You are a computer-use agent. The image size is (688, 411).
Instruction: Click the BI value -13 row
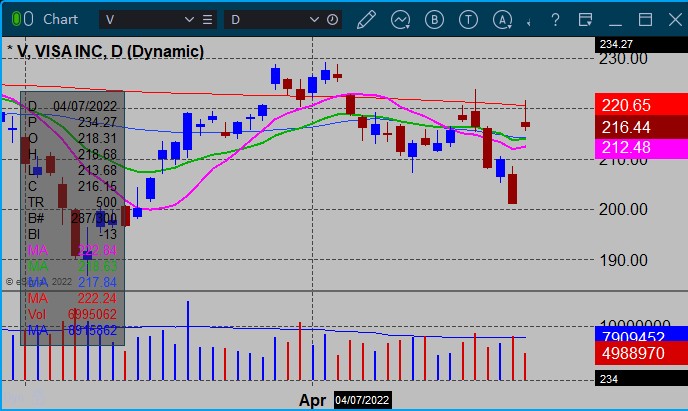[x=72, y=234]
